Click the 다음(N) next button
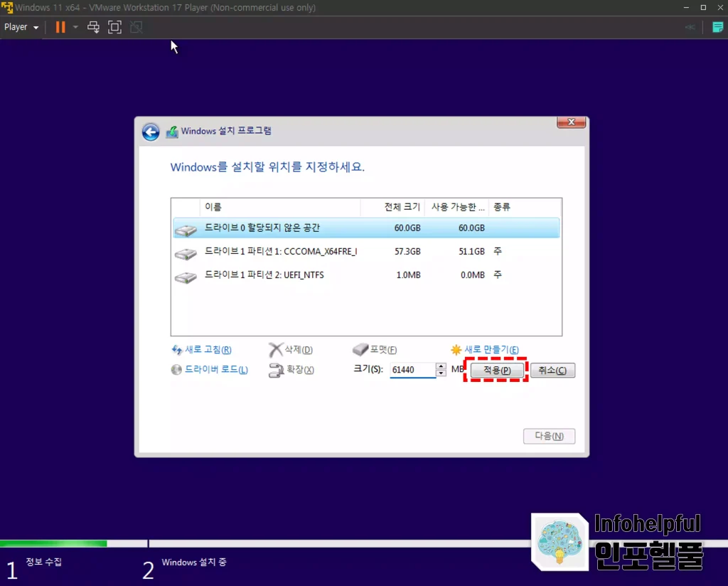This screenshot has width=728, height=586. coord(550,436)
